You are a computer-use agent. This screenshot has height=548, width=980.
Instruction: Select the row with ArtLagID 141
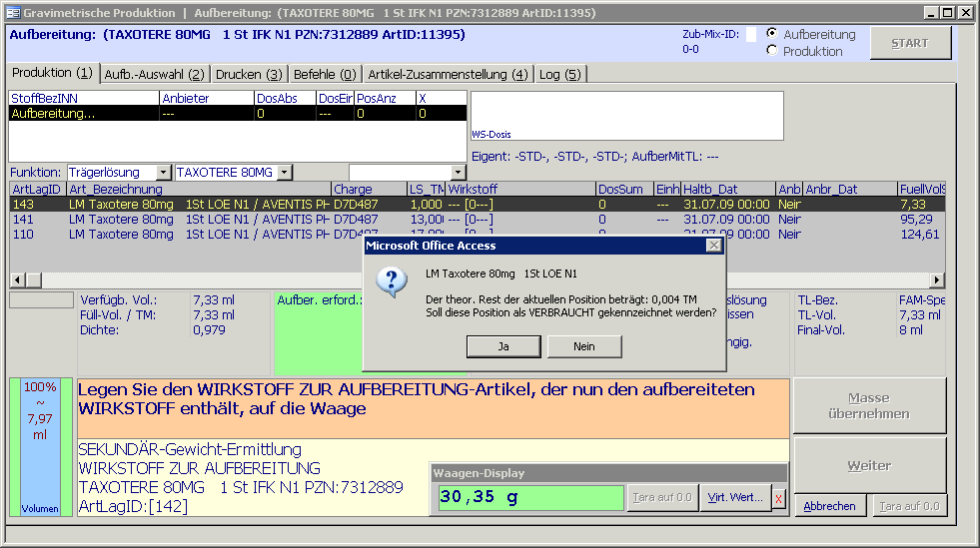point(478,219)
